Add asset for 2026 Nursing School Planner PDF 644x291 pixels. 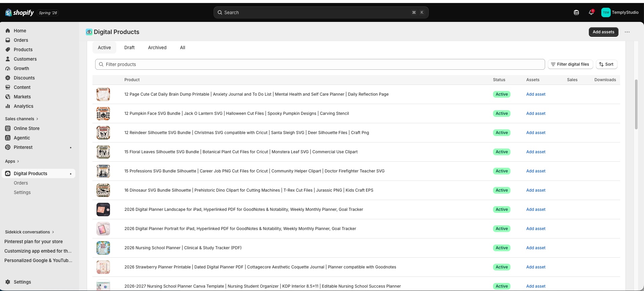[536, 248]
